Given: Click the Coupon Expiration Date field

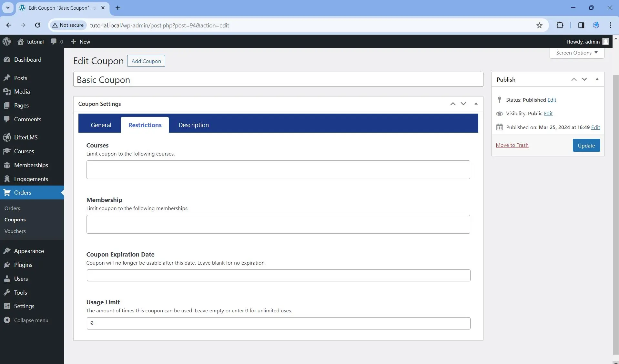Looking at the screenshot, I should (x=278, y=276).
